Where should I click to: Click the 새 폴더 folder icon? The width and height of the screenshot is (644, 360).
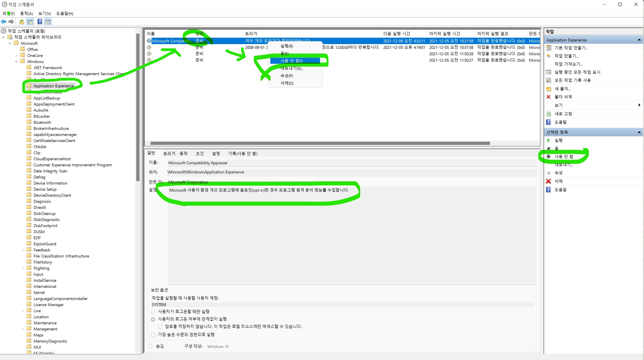[548, 89]
